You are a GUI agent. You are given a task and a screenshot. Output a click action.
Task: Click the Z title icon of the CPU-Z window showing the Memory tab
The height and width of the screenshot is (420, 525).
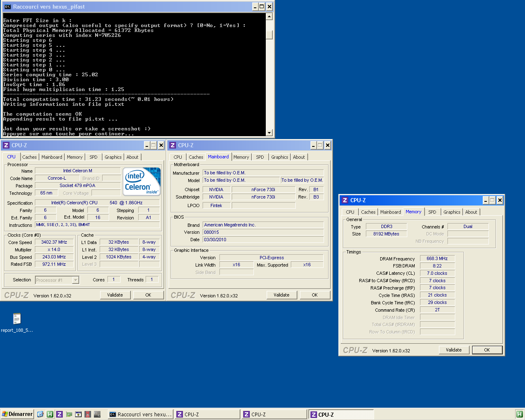[x=345, y=200]
